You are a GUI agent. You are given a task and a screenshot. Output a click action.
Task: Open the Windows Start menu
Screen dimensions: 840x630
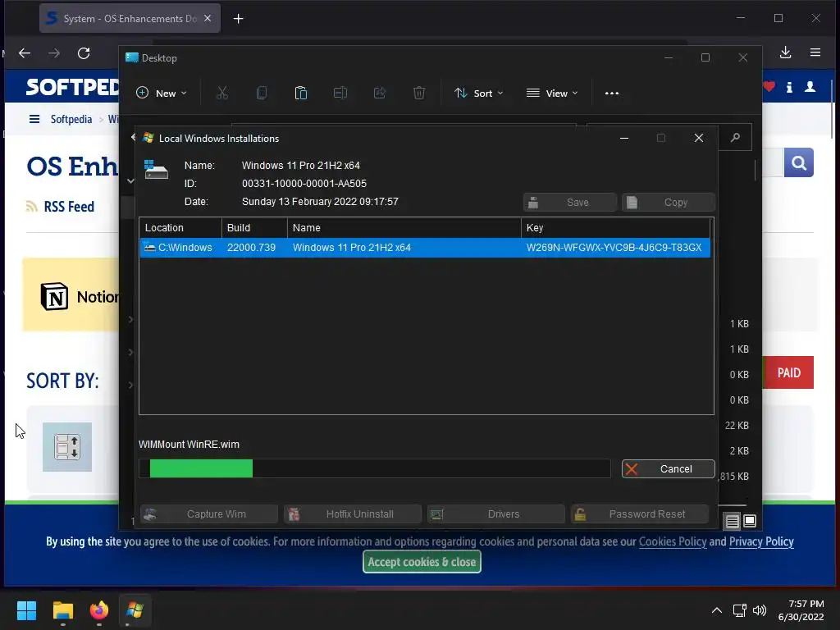pyautogui.click(x=26, y=610)
